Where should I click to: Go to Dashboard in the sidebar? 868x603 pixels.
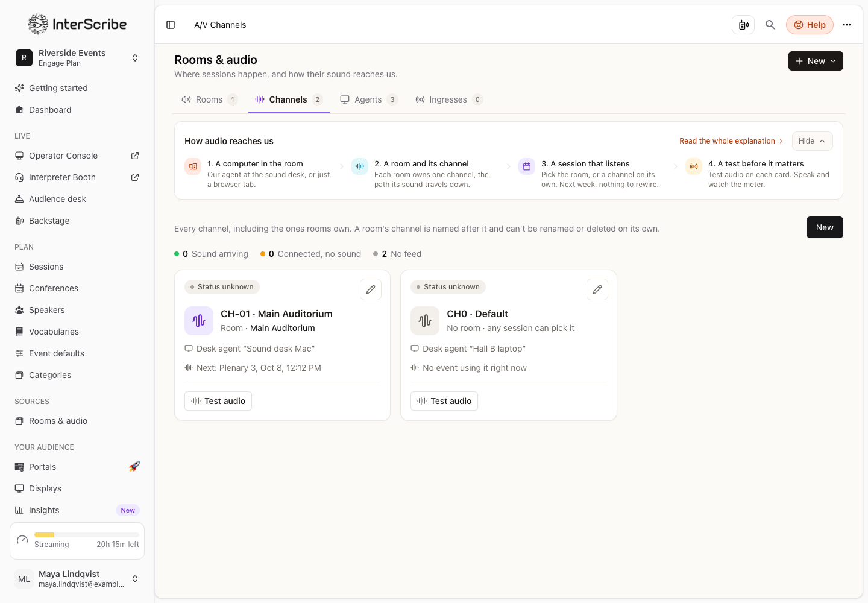[77, 110]
